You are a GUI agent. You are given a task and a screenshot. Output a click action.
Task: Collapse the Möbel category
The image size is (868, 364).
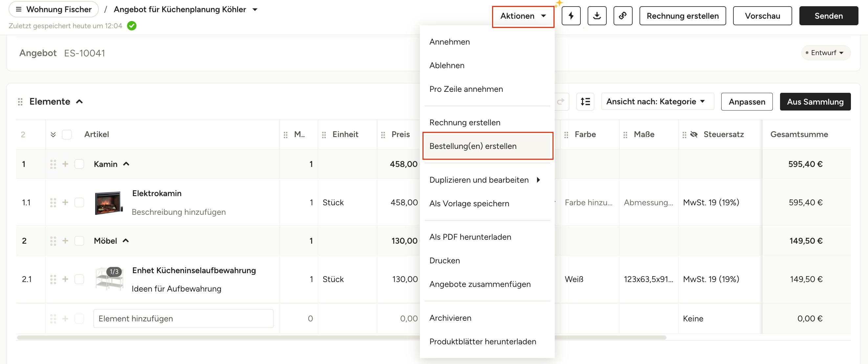click(x=126, y=241)
